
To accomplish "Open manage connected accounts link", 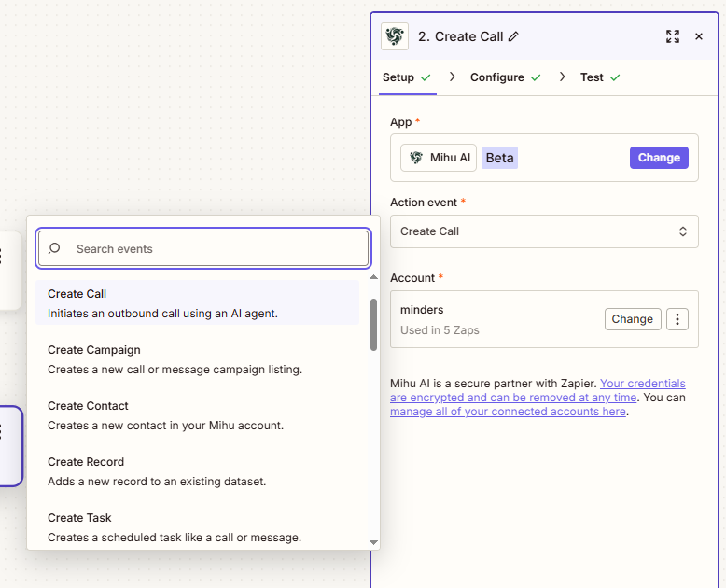I will click(508, 412).
